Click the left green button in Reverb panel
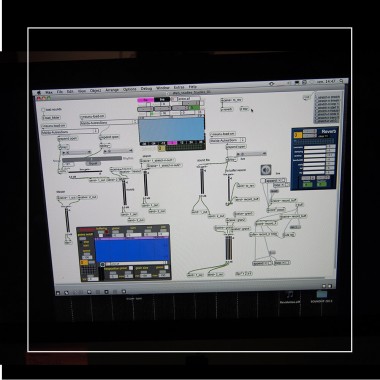Screen dimensions: 380x380 (x=308, y=184)
